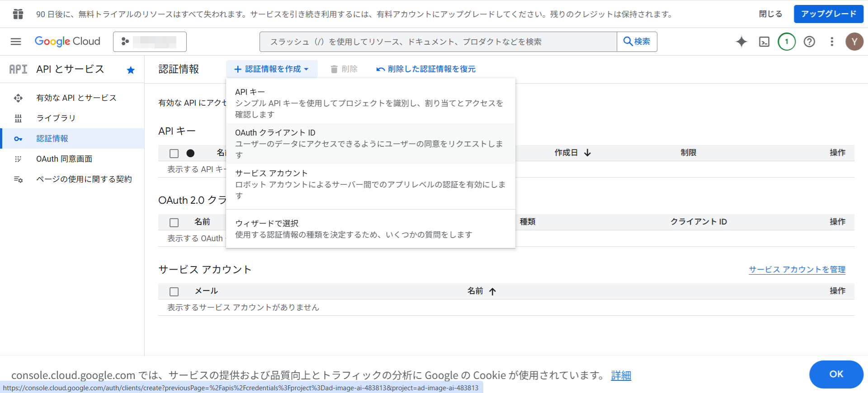Screen dimensions: 868x393
Task: Open the help question mark icon
Action: 809,42
